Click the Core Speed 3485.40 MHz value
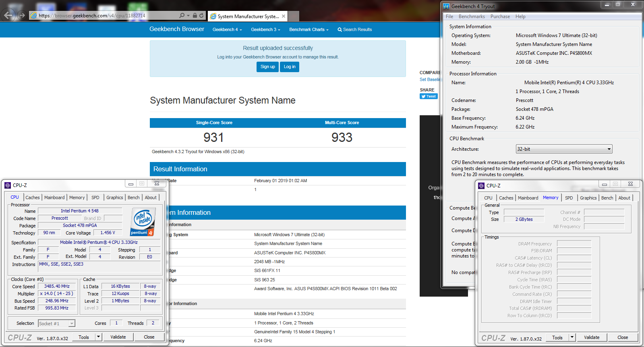The image size is (644, 347). (57, 286)
